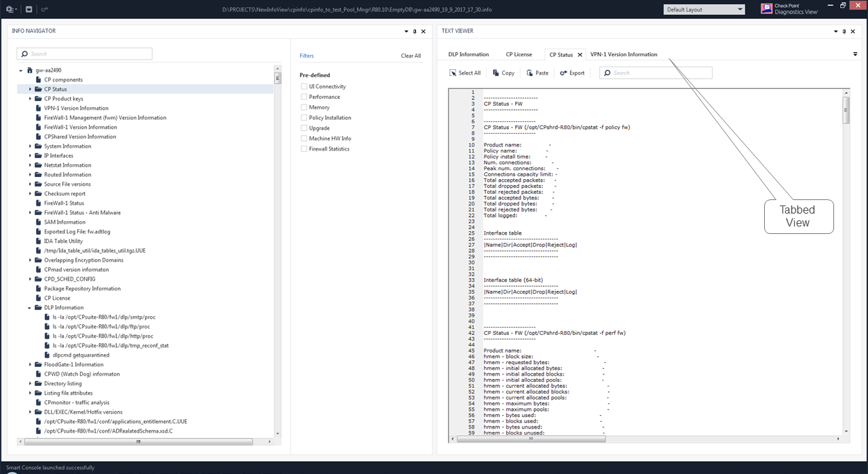This screenshot has height=474, width=868.
Task: Click the IDA Table Utility document icon
Action: pyautogui.click(x=39, y=241)
